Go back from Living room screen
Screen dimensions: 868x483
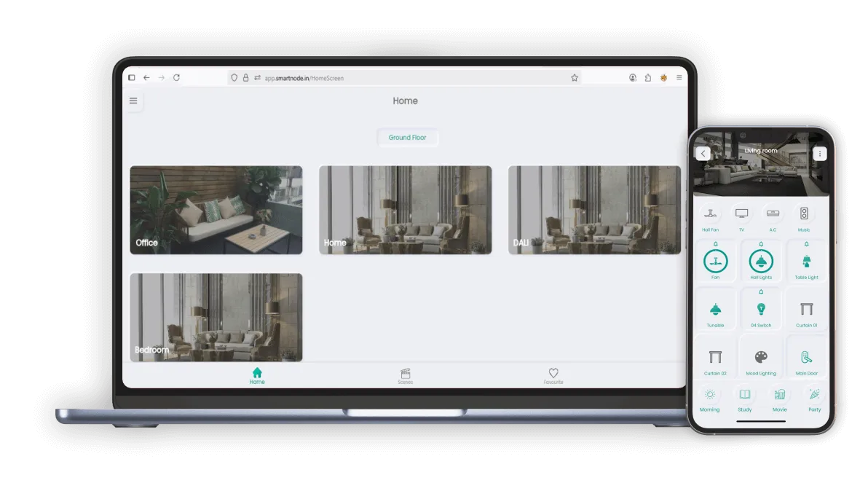click(703, 154)
